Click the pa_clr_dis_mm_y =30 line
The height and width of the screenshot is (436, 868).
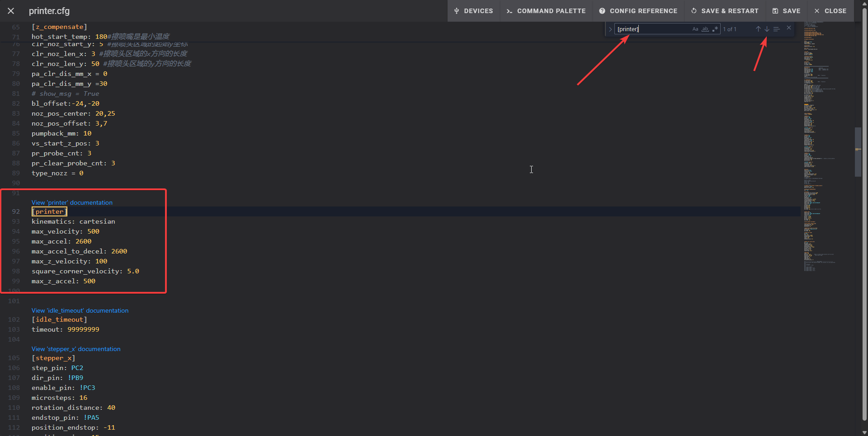(x=69, y=84)
